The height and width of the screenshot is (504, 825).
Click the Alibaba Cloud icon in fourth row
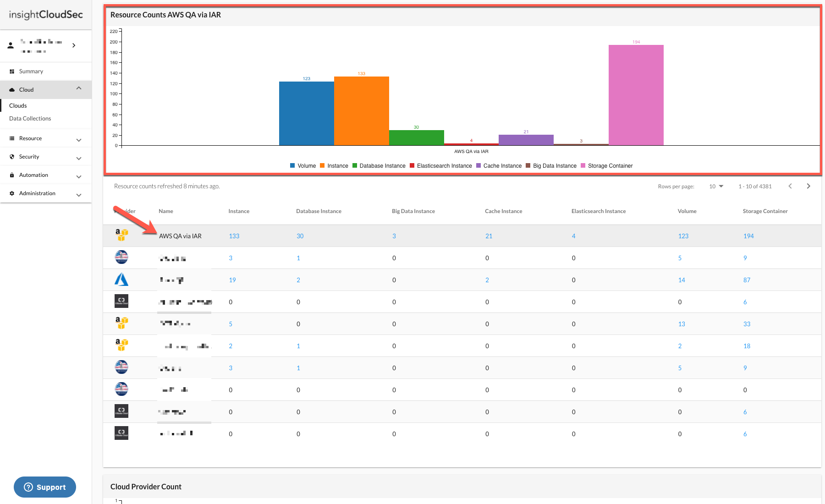click(121, 301)
